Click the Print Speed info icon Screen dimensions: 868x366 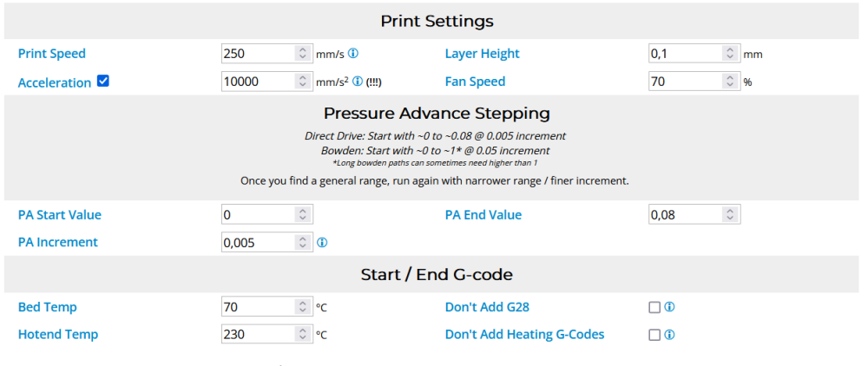pyautogui.click(x=353, y=54)
